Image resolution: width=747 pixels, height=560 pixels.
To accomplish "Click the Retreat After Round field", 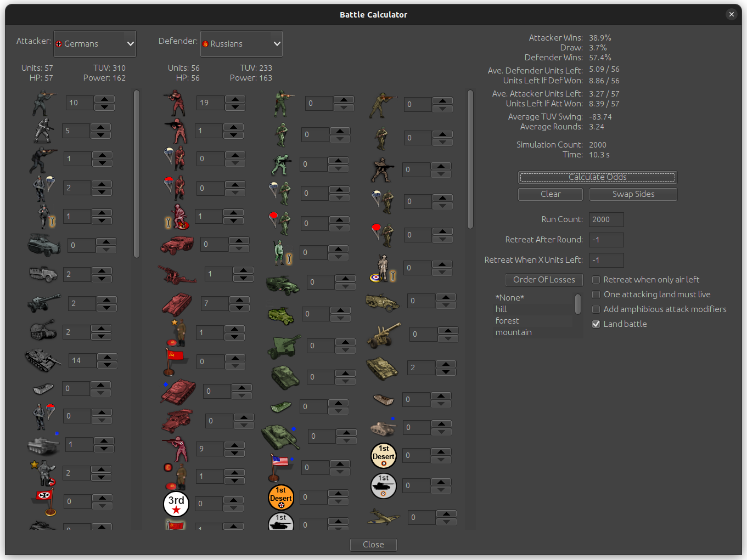I will (x=606, y=240).
